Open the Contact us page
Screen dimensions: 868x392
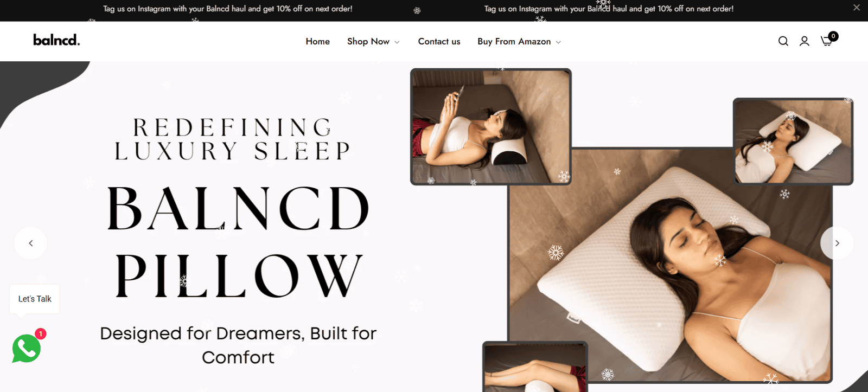pos(439,41)
